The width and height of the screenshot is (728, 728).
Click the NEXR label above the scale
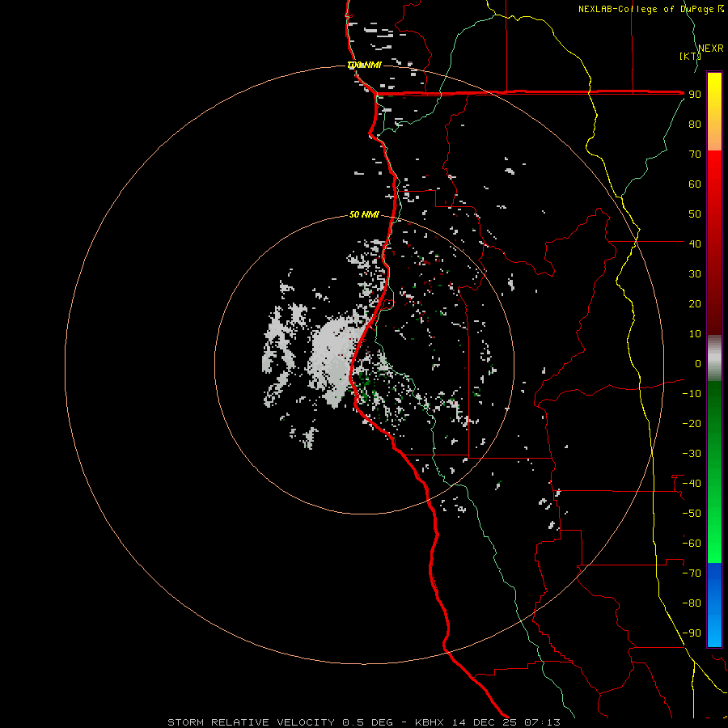pos(711,49)
